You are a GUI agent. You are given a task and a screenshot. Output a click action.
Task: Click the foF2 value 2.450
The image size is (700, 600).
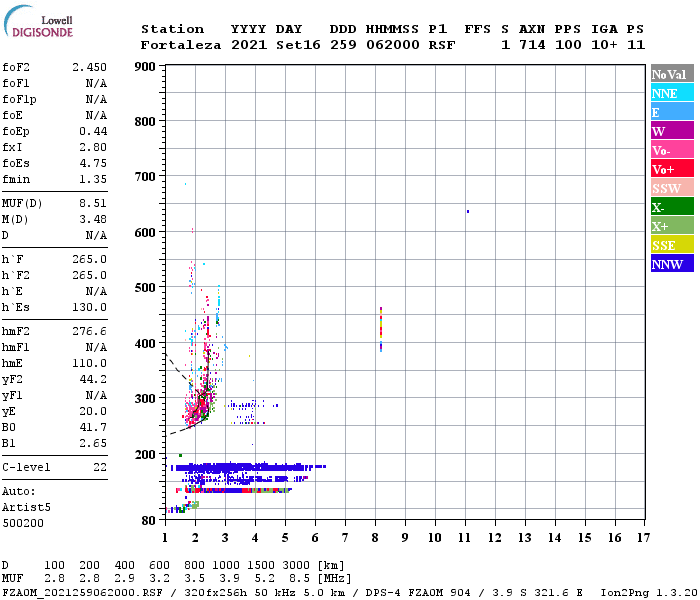[89, 67]
